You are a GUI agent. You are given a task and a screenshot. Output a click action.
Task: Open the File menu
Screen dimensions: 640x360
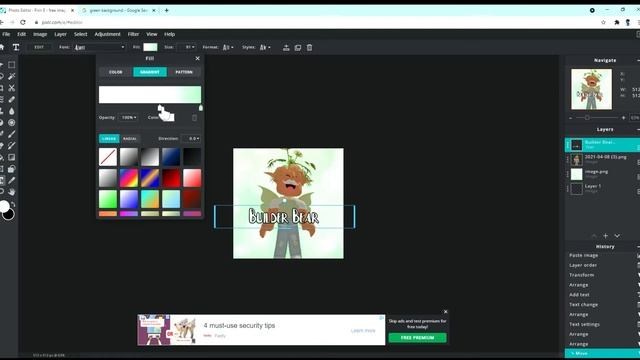6,34
